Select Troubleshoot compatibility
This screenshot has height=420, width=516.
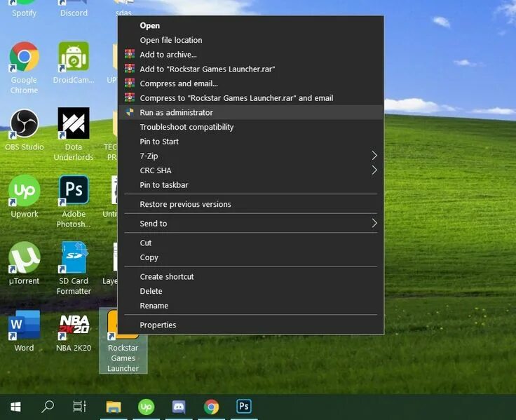(x=251, y=127)
